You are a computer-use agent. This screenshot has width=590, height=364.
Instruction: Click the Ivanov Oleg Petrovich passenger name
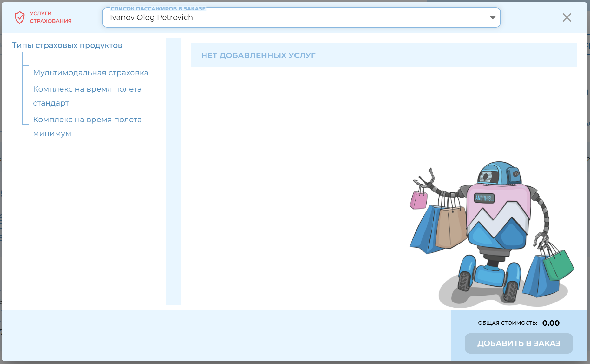click(151, 17)
